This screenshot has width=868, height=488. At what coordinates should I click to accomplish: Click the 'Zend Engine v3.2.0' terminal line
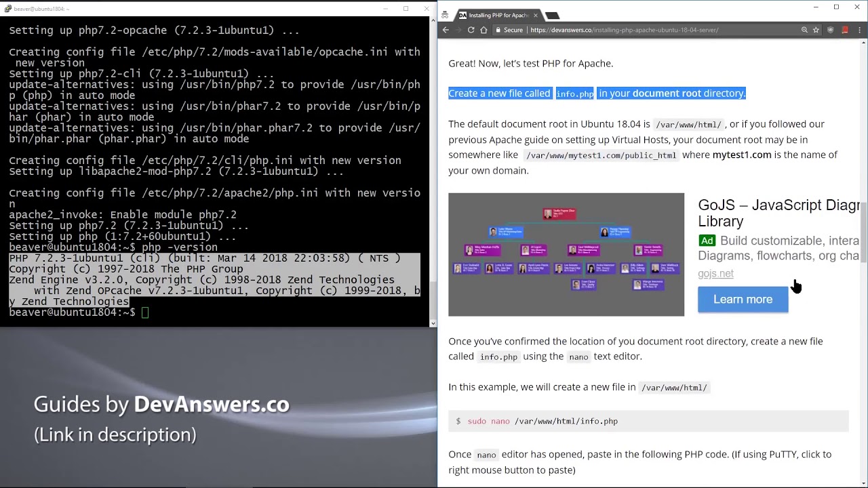click(x=201, y=280)
